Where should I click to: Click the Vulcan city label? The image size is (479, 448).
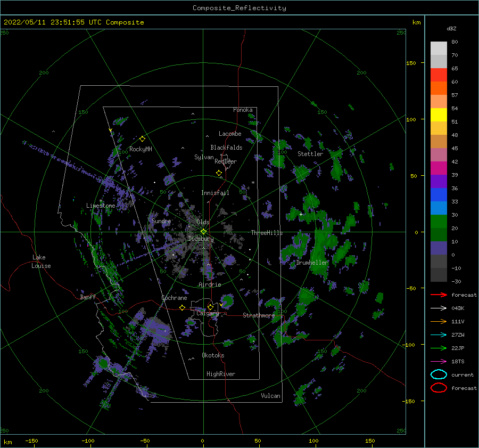click(x=271, y=396)
